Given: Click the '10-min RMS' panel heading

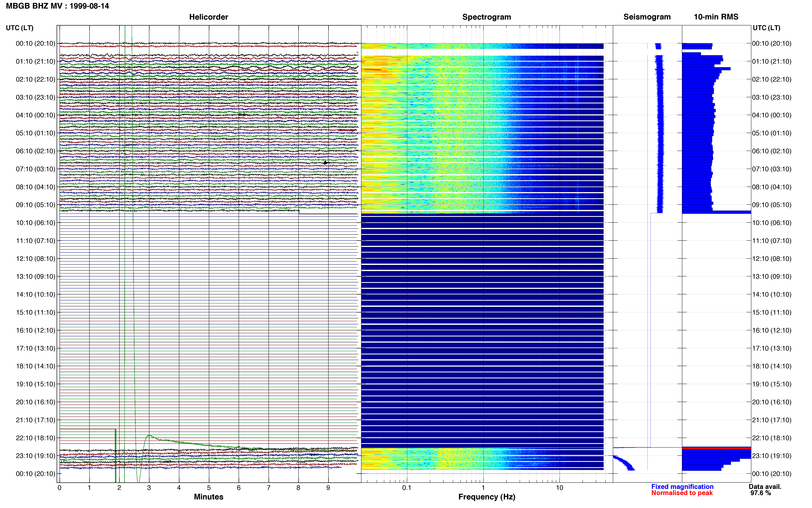Looking at the screenshot, I should coord(716,17).
